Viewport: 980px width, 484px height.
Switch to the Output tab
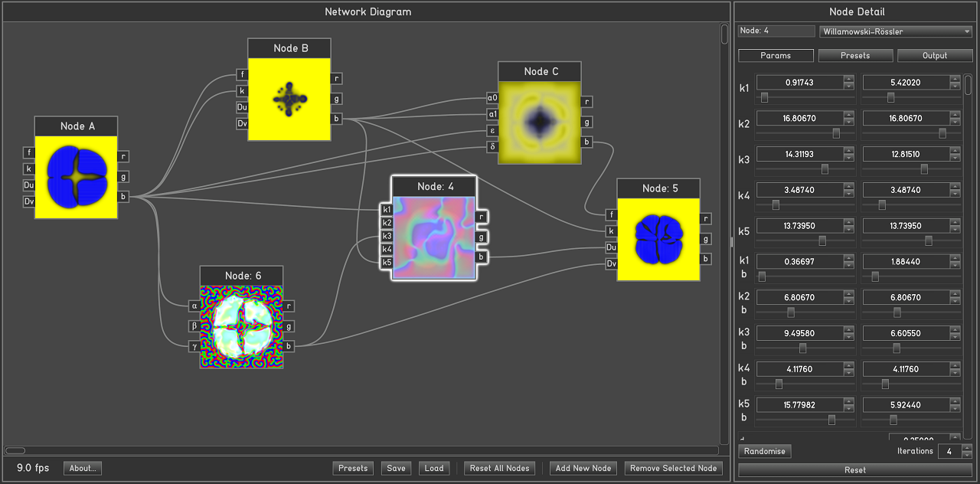click(934, 56)
